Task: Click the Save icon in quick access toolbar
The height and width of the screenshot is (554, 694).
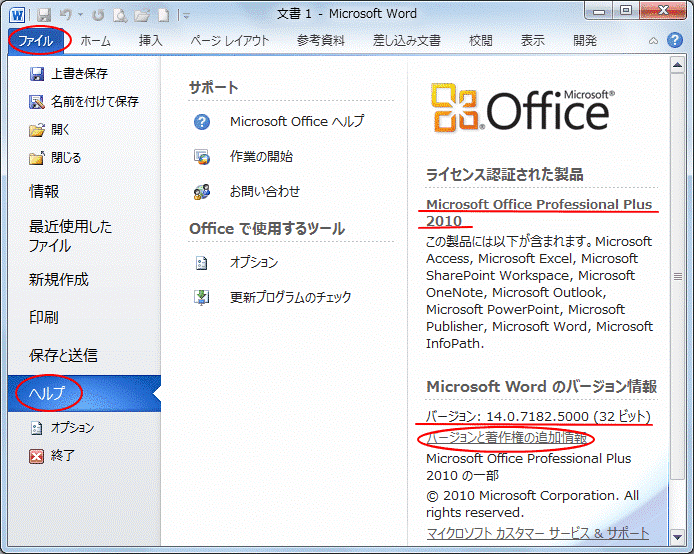Action: 44,15
